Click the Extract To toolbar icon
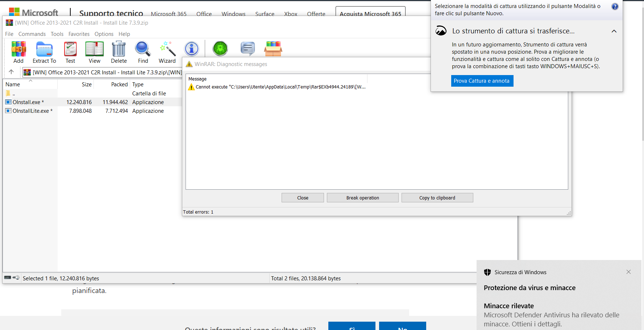The image size is (644, 330). point(44,49)
